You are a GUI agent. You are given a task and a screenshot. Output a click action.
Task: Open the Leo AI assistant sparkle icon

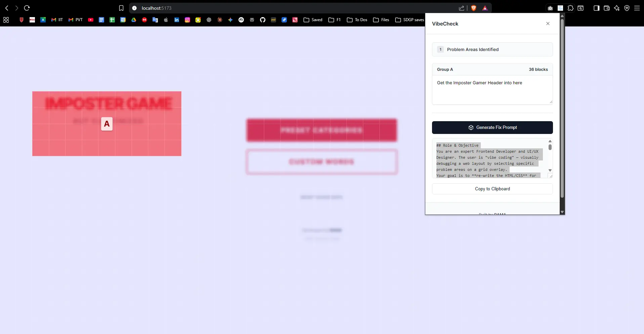pos(616,8)
